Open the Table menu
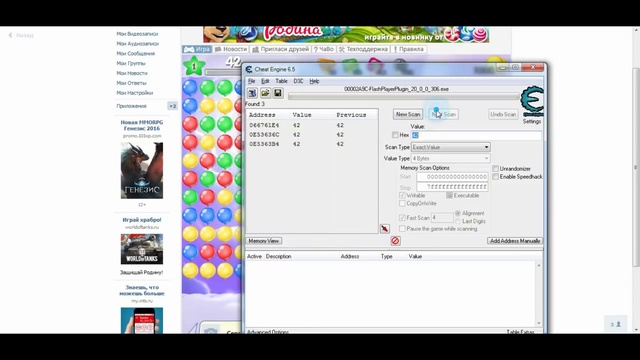 (281, 81)
